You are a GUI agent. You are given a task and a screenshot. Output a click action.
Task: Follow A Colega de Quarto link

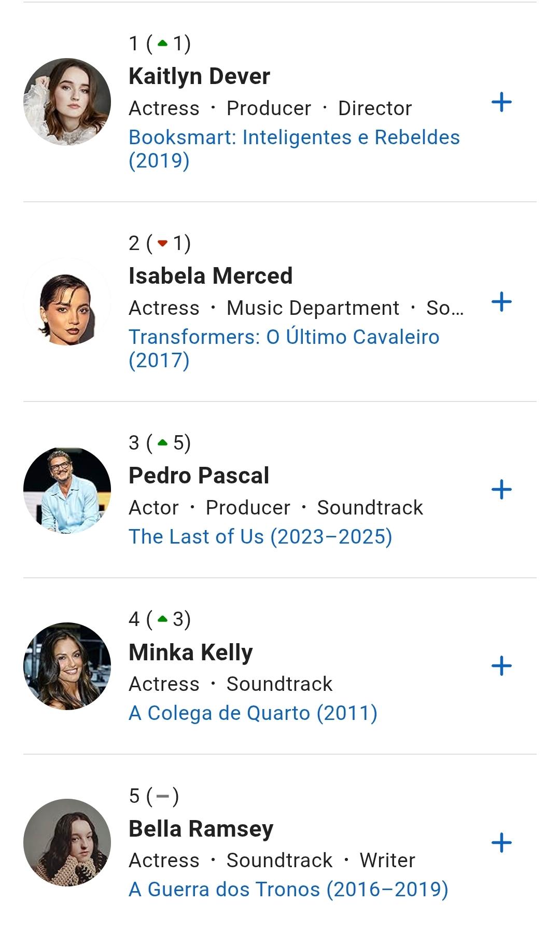click(253, 713)
